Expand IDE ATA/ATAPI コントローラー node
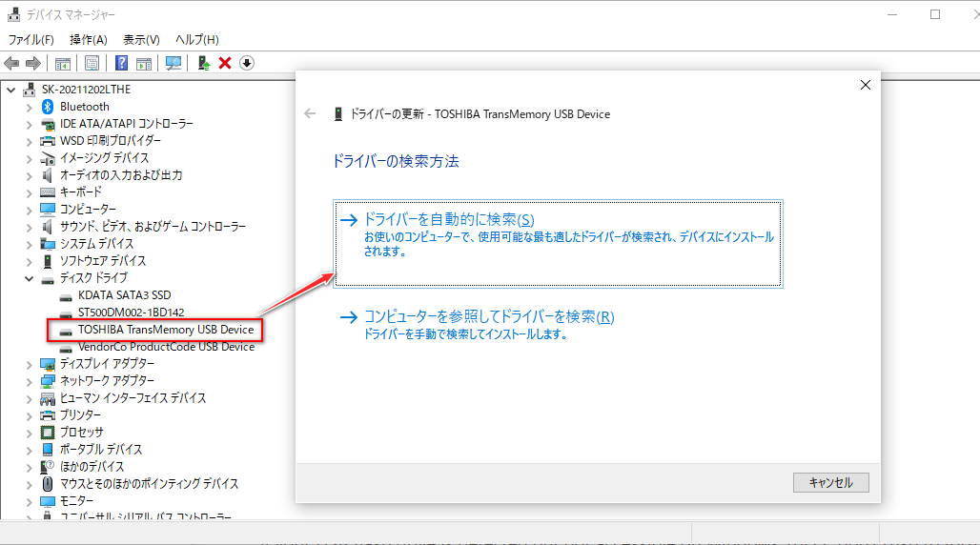Screen dimensions: 980x545 click(29, 125)
